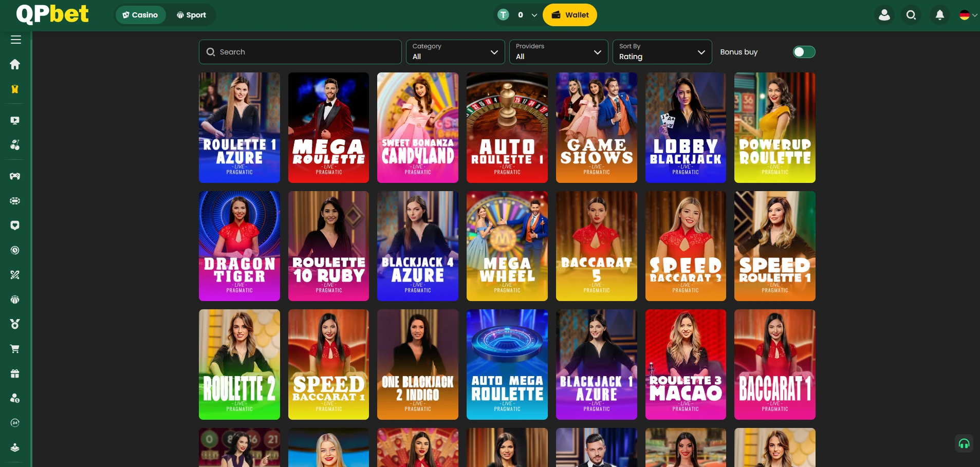Open the user with coin icon
Viewport: 980px width, 467px height.
(15, 398)
